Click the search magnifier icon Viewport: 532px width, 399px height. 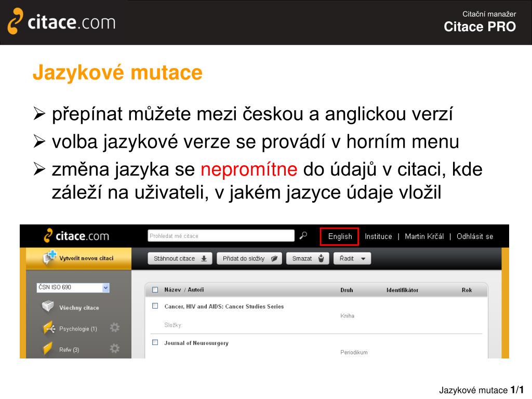click(x=303, y=235)
